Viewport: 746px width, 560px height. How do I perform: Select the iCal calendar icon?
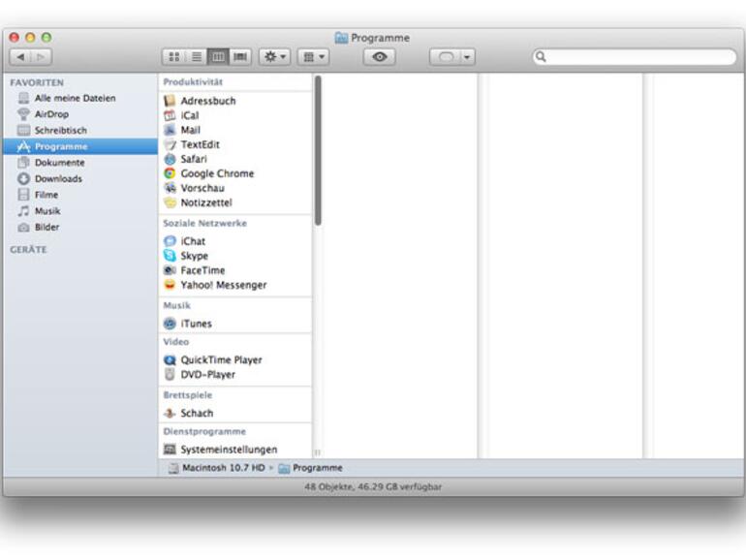click(170, 115)
